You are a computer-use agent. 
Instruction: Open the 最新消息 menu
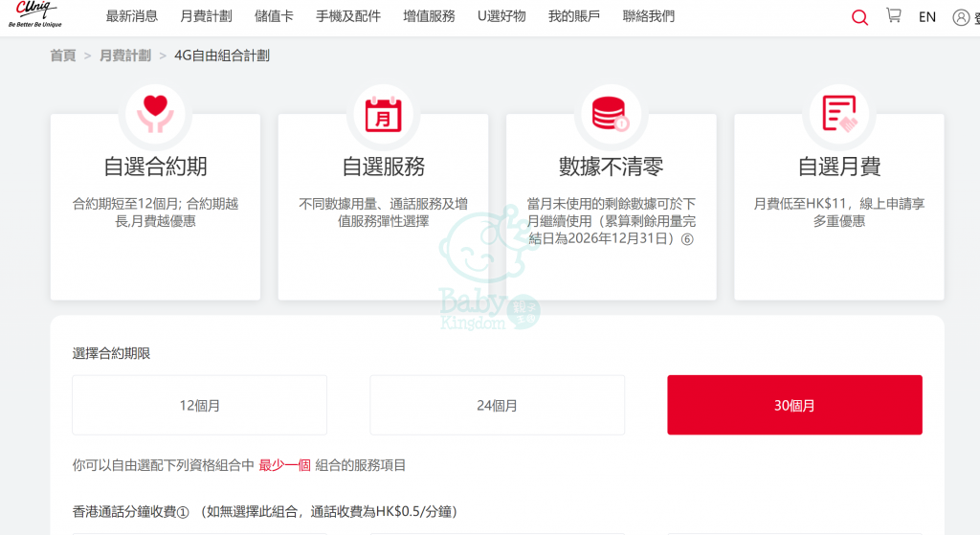pos(132,16)
